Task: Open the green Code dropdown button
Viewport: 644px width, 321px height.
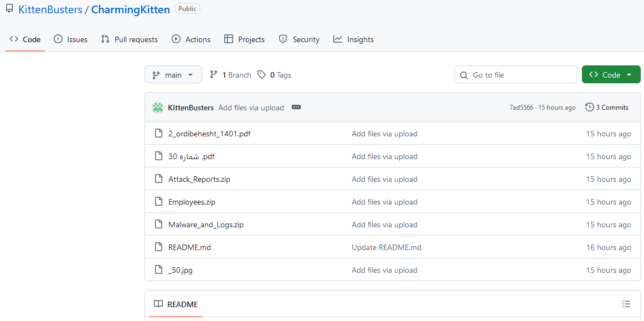Action: click(x=611, y=75)
